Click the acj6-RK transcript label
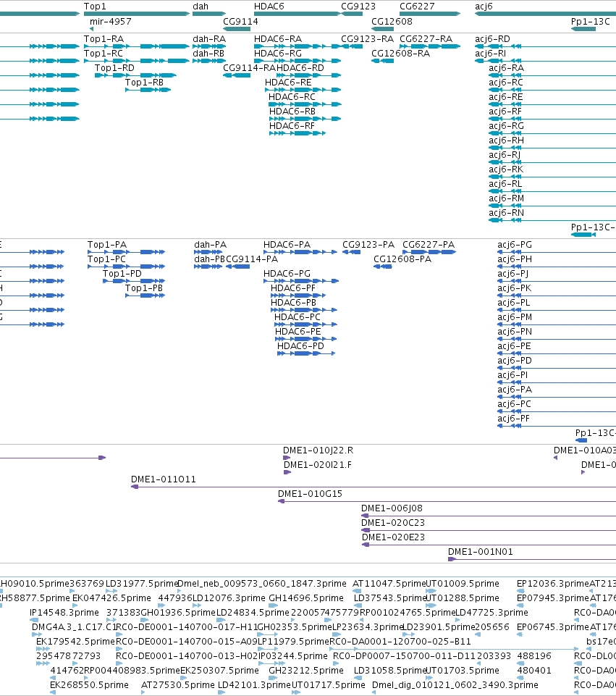 [506, 169]
